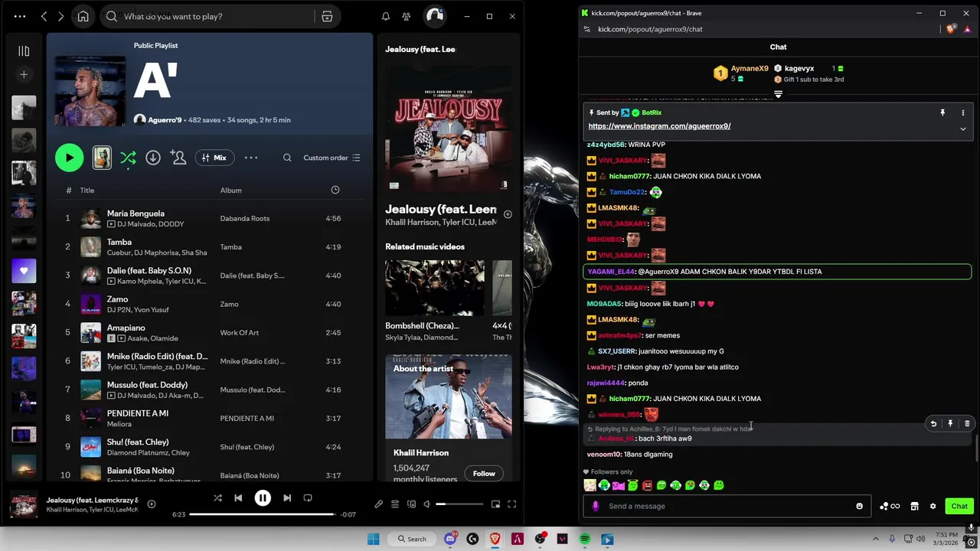The image size is (980, 551).
Task: Open Kick chat settings gear
Action: coord(933,506)
